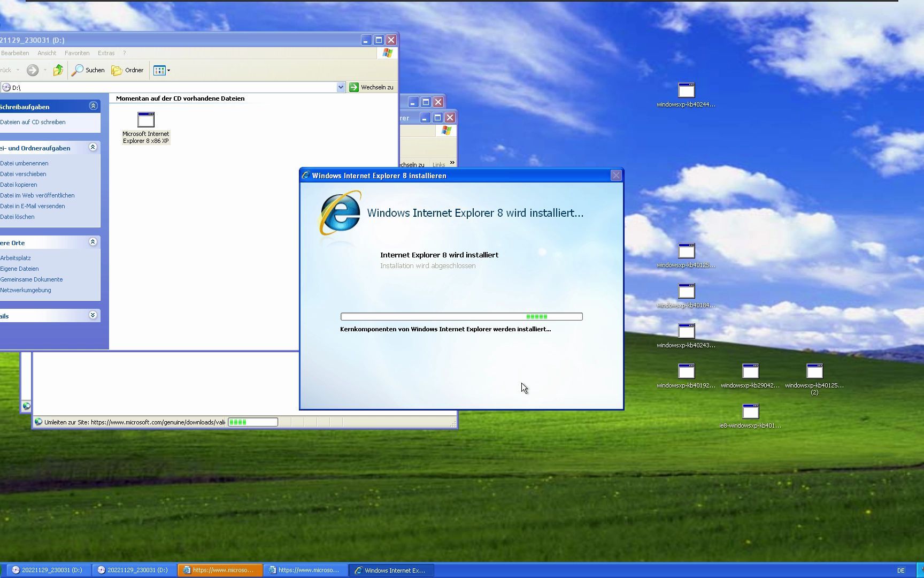Collapse the Andere Orte panel

[x=93, y=242]
